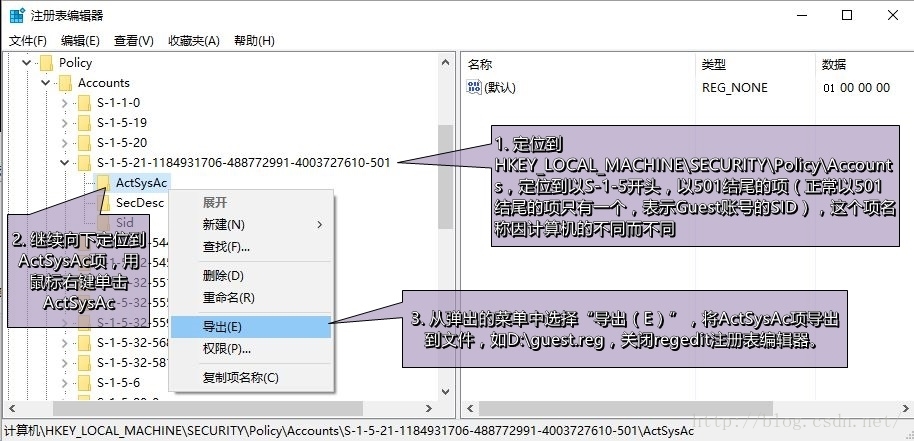Image resolution: width=914 pixels, height=441 pixels.
Task: Expand the S-1-1-0 key
Action: tap(65, 103)
